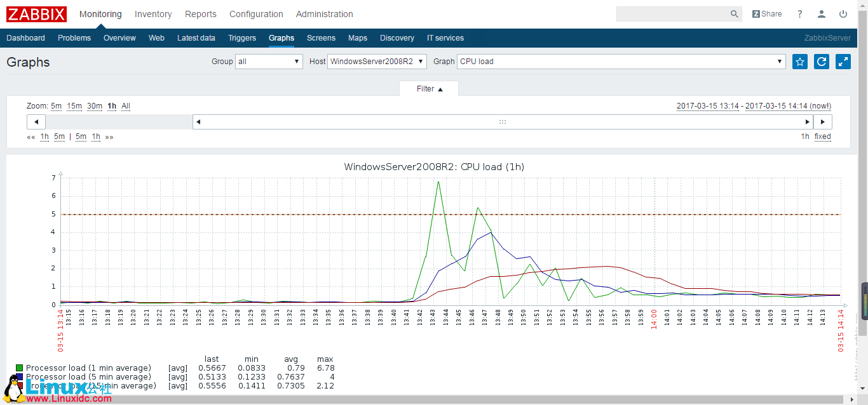Viewport: 868px width, 405px height.
Task: Click the search magnifier icon
Action: coord(734,13)
